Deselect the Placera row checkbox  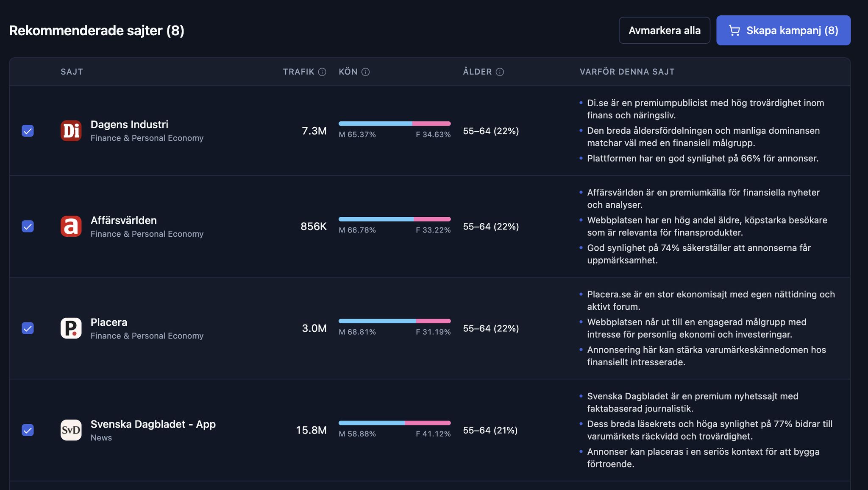pyautogui.click(x=28, y=328)
